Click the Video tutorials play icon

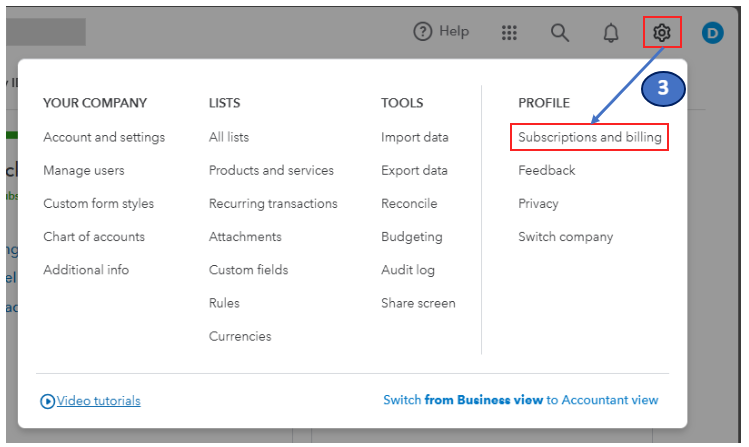48,401
